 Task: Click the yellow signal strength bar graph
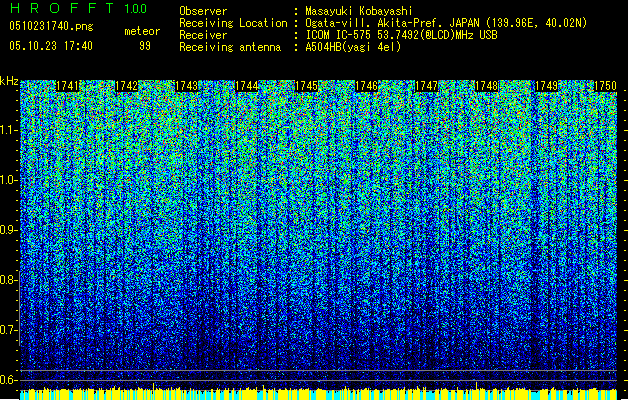[x=319, y=393]
